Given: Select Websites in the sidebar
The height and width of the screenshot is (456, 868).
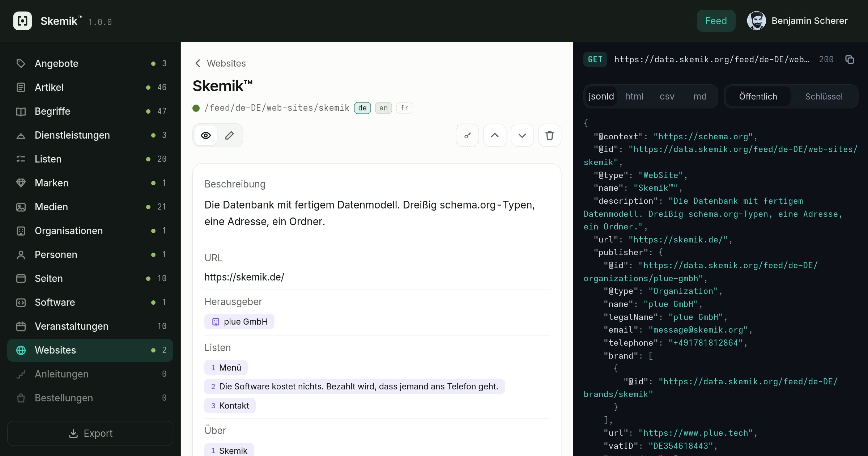Looking at the screenshot, I should 90,350.
